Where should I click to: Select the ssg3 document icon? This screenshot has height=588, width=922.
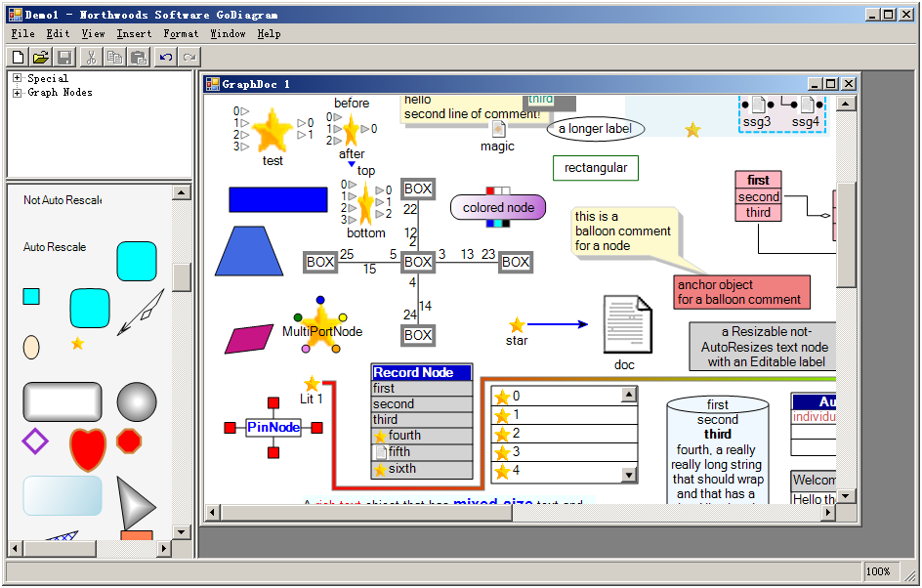coord(759,105)
